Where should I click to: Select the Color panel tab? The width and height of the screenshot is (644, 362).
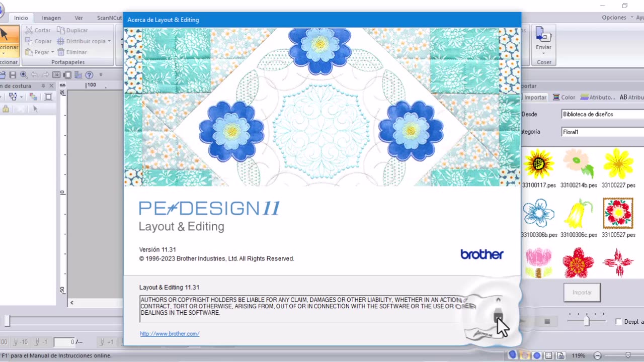564,98
